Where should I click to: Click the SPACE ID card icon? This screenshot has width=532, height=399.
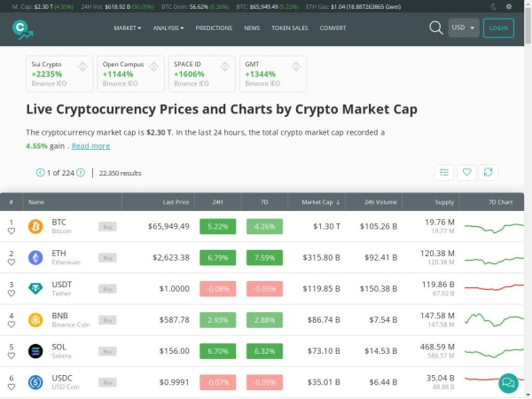pyautogui.click(x=225, y=66)
